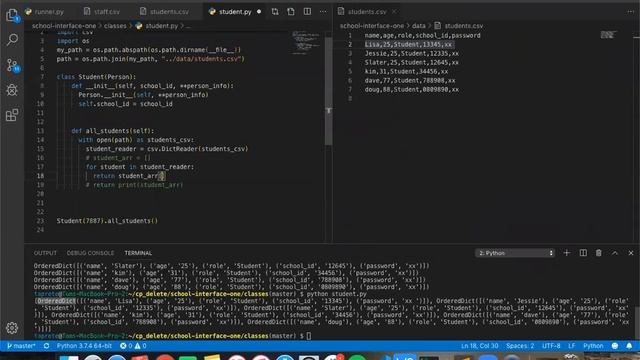
Task: Change encoding via UTF-8 status item
Action: pyautogui.click(x=551, y=346)
